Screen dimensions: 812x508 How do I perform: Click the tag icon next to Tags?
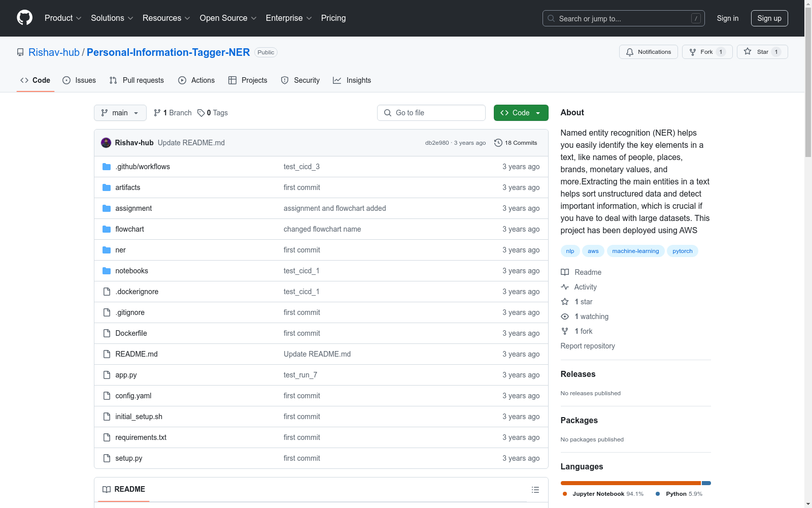[x=201, y=113]
